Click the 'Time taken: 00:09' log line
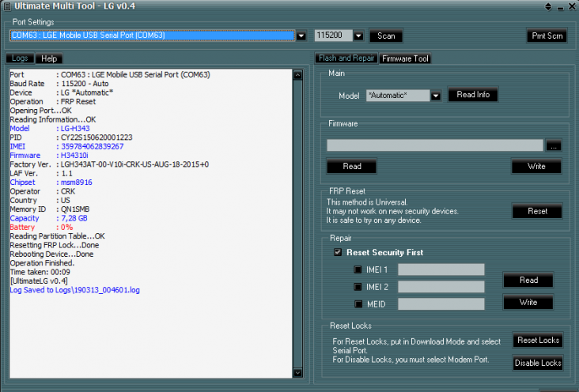Image resolution: width=579 pixels, height=392 pixels. click(40, 272)
